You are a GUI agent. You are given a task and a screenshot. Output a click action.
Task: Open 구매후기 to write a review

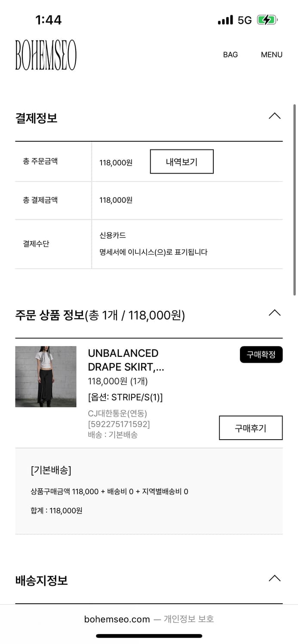tap(251, 428)
